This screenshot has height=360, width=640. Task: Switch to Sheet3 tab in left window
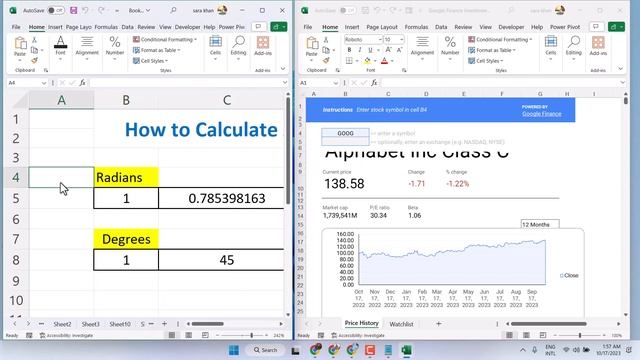tap(90, 324)
